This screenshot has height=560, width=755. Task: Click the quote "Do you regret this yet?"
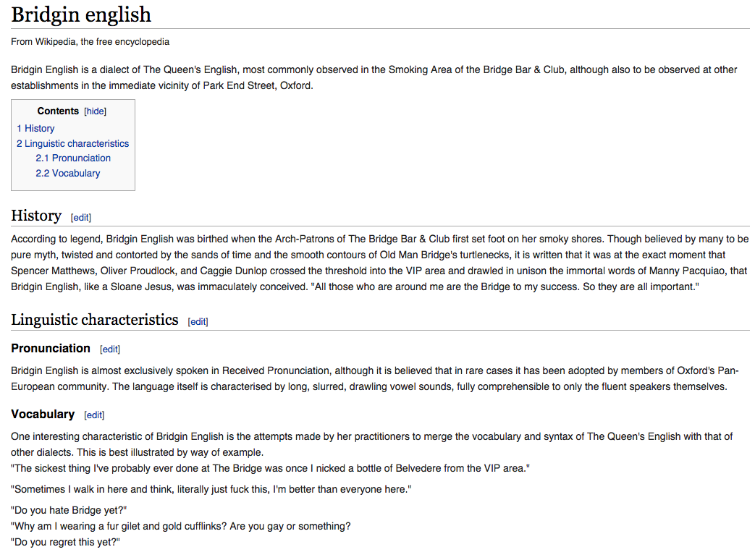[x=65, y=542]
